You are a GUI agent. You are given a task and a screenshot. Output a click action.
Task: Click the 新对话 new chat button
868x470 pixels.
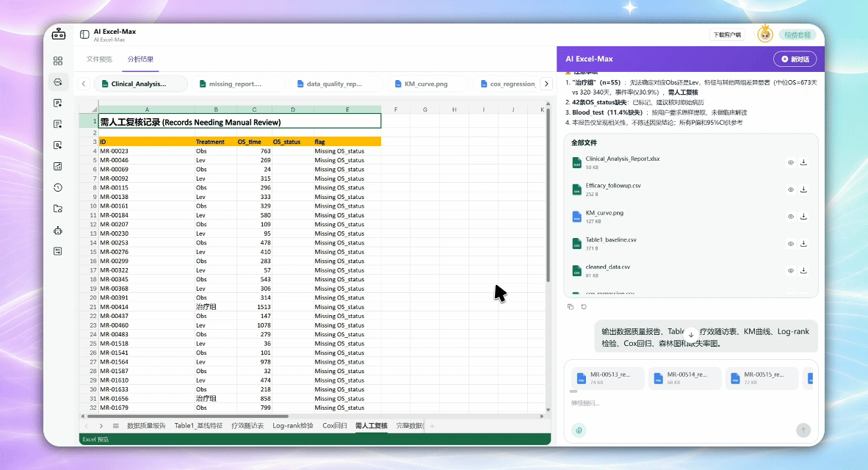coord(795,59)
